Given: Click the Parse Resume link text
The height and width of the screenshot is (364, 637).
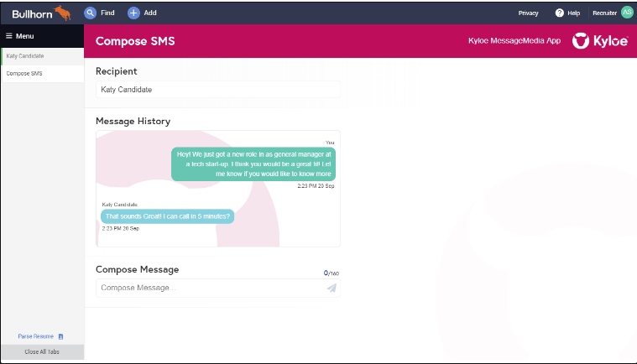Looking at the screenshot, I should click(36, 336).
